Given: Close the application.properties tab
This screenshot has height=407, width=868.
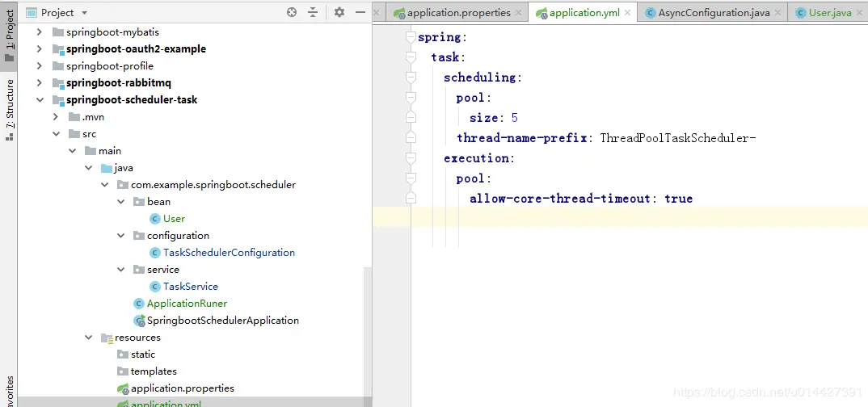Looking at the screenshot, I should tap(518, 13).
